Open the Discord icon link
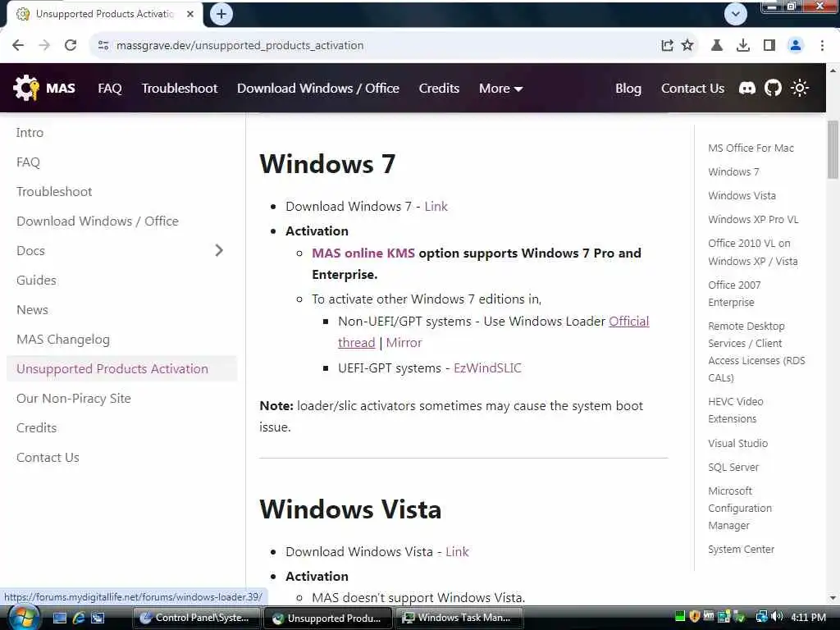The width and height of the screenshot is (840, 630). click(x=746, y=88)
